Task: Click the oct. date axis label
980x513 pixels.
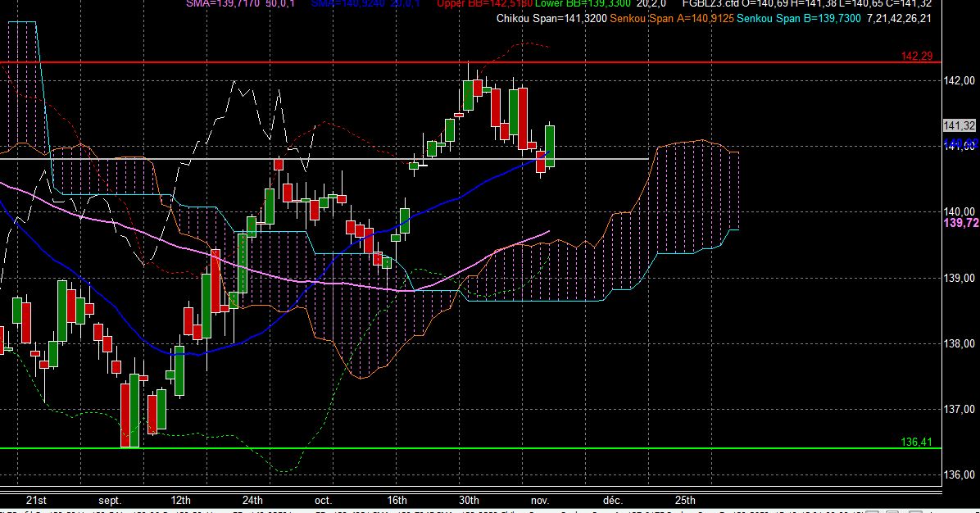Action: tap(323, 501)
